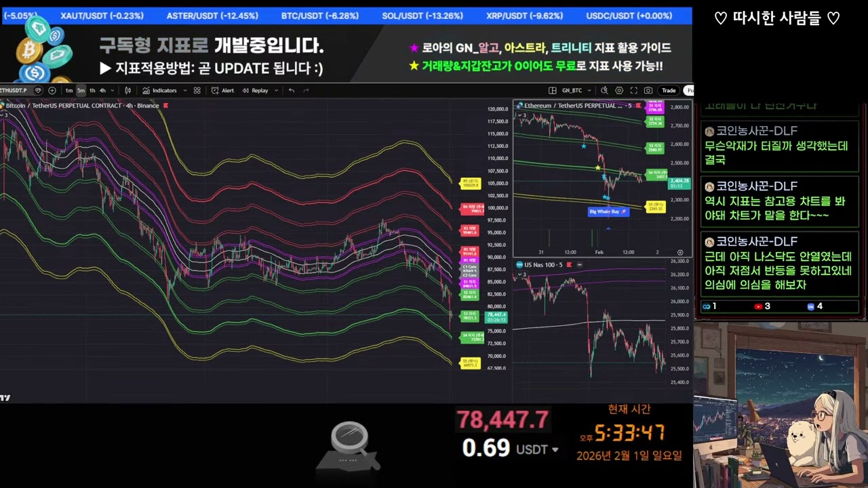The width and height of the screenshot is (868, 488).
Task: Click the 100 logo of the Nasdaq chart
Action: click(519, 264)
